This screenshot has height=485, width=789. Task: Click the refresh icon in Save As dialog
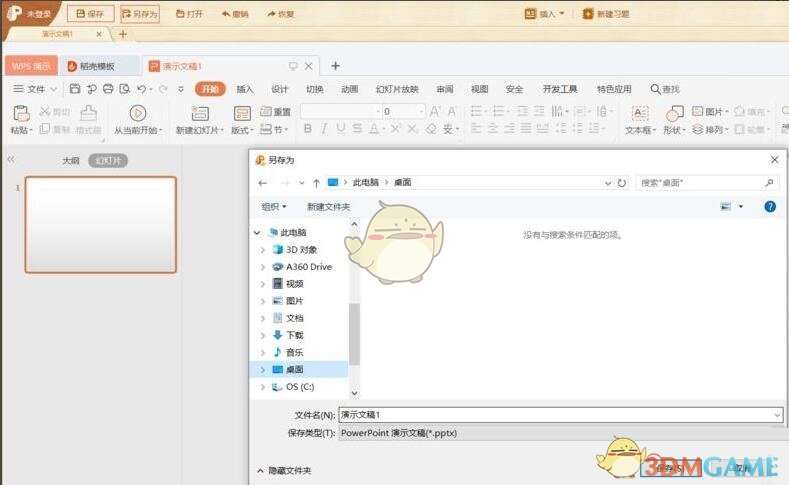click(x=622, y=183)
